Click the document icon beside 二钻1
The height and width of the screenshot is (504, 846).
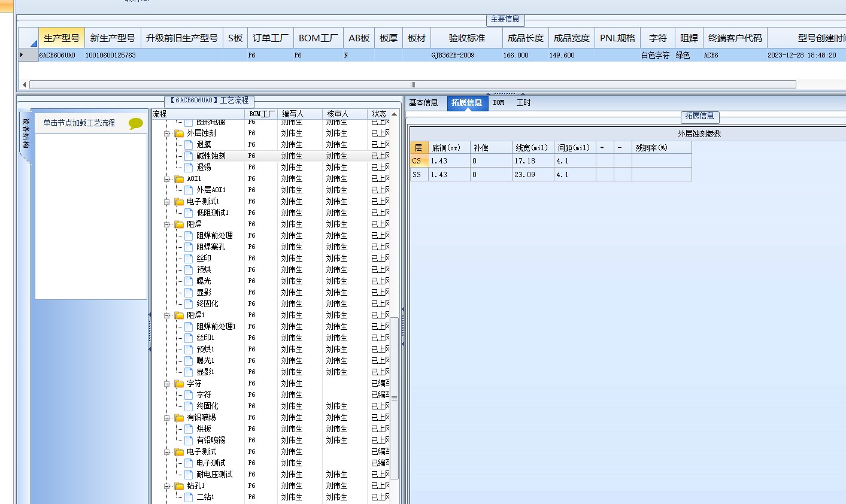pos(189,497)
